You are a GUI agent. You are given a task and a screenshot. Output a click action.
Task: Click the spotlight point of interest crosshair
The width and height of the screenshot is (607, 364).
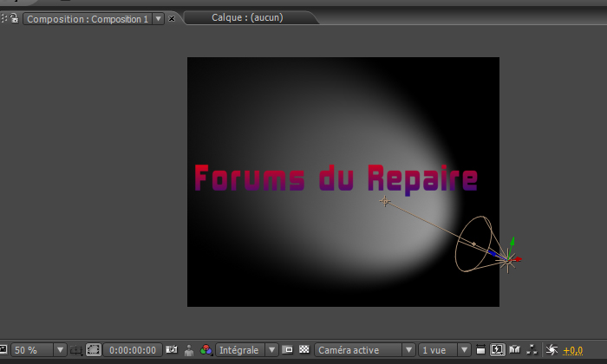click(x=385, y=201)
